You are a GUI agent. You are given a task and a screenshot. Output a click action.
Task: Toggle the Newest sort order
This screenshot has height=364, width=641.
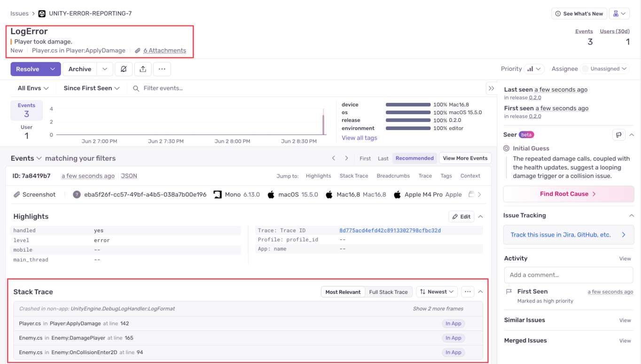click(436, 292)
